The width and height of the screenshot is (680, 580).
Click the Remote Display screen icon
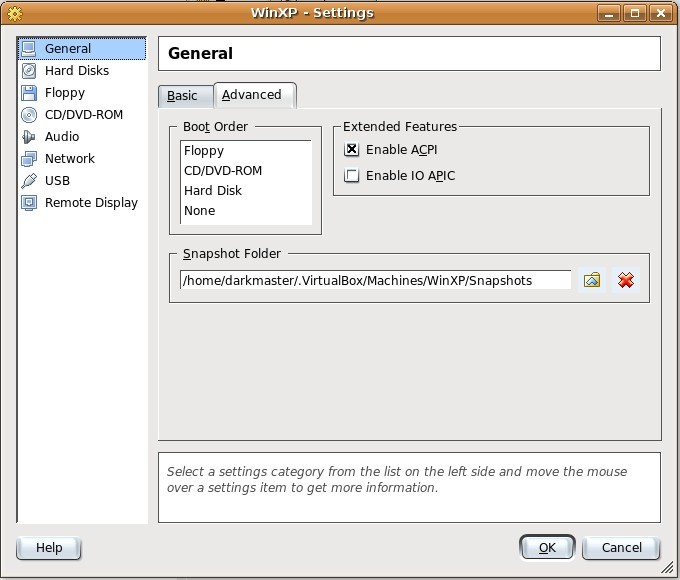29,203
